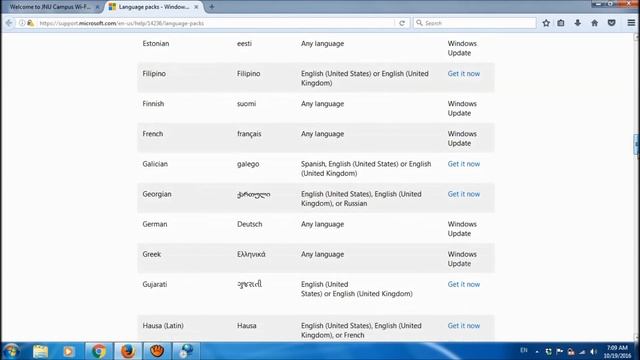Launch Windows Media Player from taskbar
This screenshot has width=640, height=360.
[x=69, y=351]
